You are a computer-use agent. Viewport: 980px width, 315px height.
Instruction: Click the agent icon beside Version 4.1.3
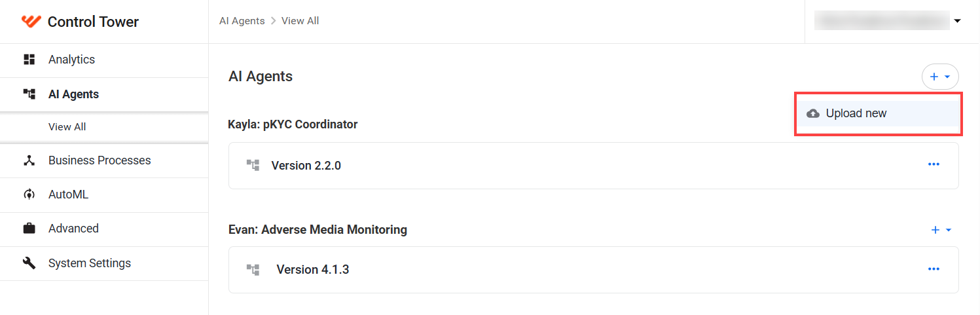(x=253, y=269)
